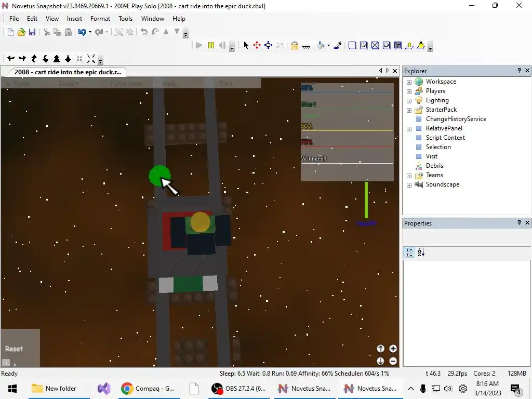Image resolution: width=532 pixels, height=399 pixels.
Task: Select the studs surface tool icon
Action: point(387,45)
